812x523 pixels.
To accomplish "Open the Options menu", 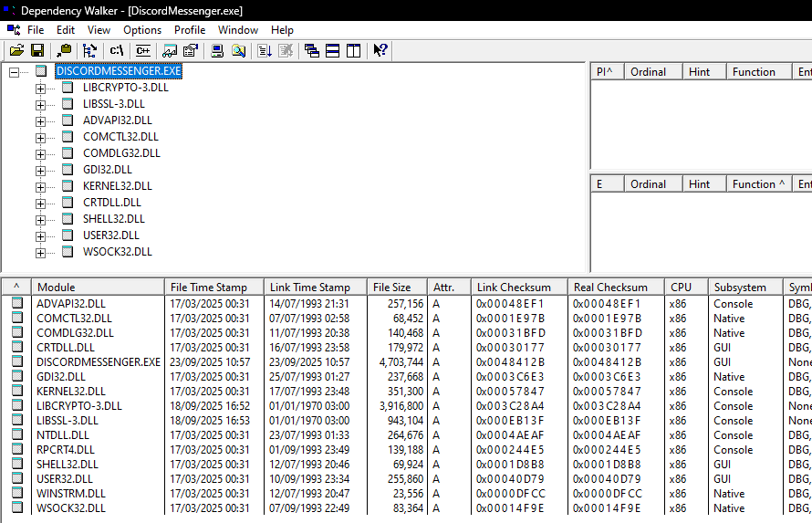I will (x=142, y=30).
